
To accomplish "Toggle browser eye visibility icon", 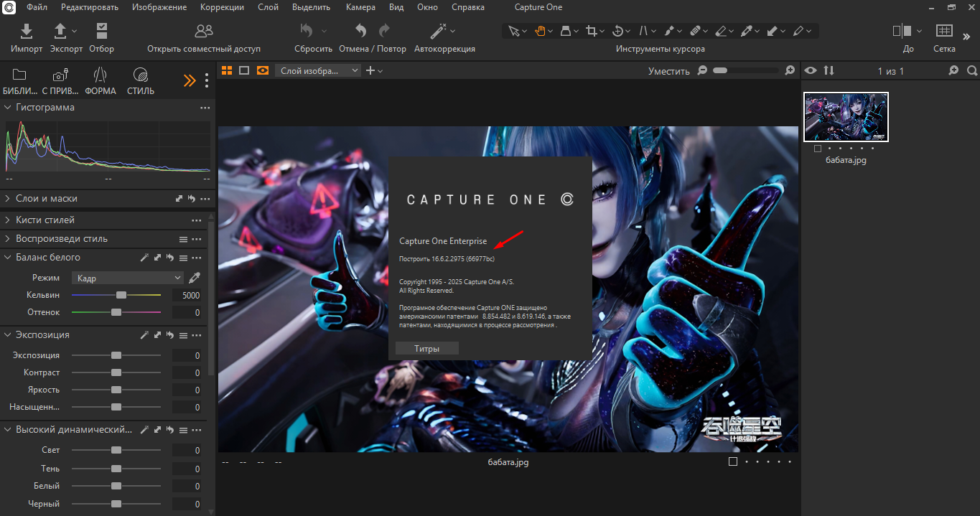I will pos(811,70).
